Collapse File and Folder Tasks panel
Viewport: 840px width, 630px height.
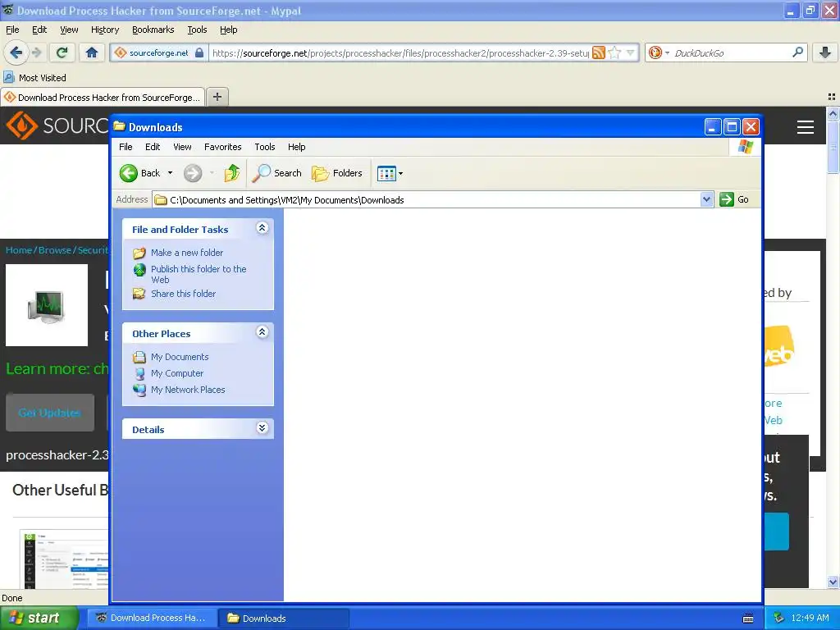point(262,228)
